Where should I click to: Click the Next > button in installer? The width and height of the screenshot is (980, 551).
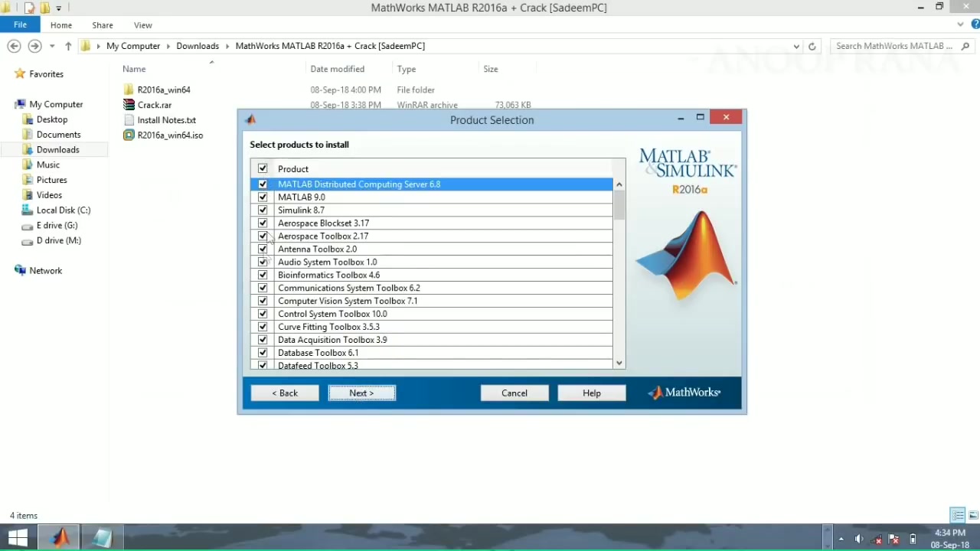(x=361, y=393)
